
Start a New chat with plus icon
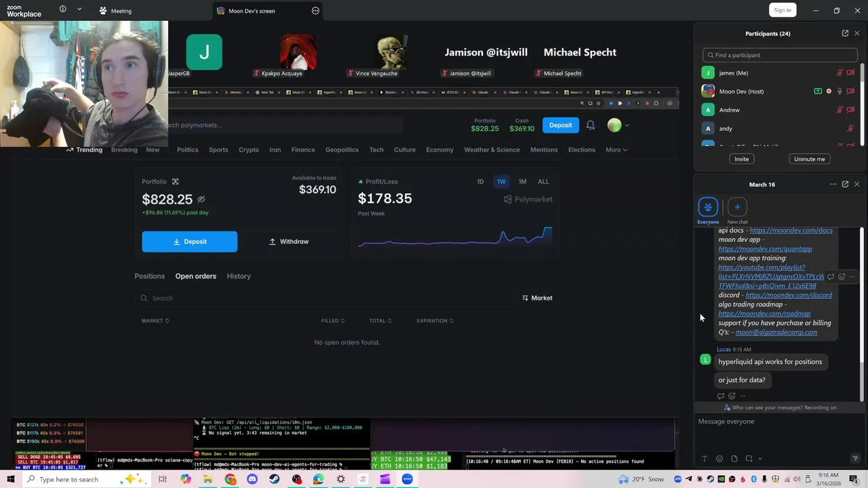point(737,207)
